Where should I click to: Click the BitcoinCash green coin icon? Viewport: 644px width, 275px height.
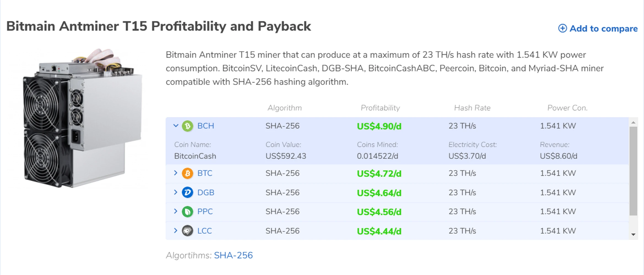pyautogui.click(x=188, y=126)
